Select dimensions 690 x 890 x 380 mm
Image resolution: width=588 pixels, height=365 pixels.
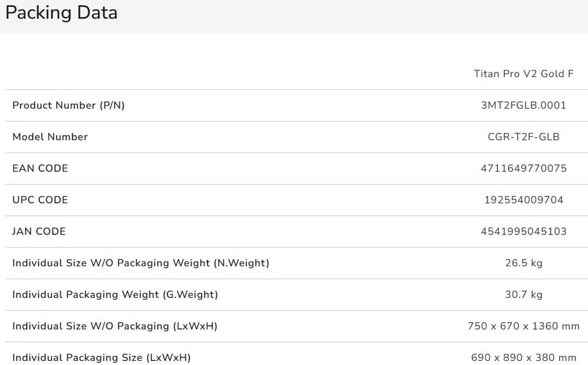pyautogui.click(x=523, y=357)
